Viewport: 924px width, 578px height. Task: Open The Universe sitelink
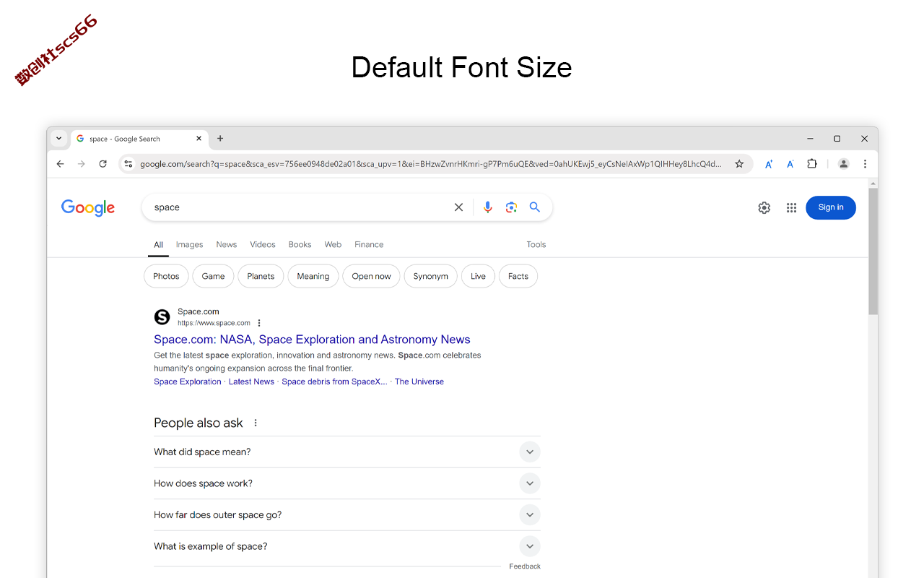pos(419,381)
